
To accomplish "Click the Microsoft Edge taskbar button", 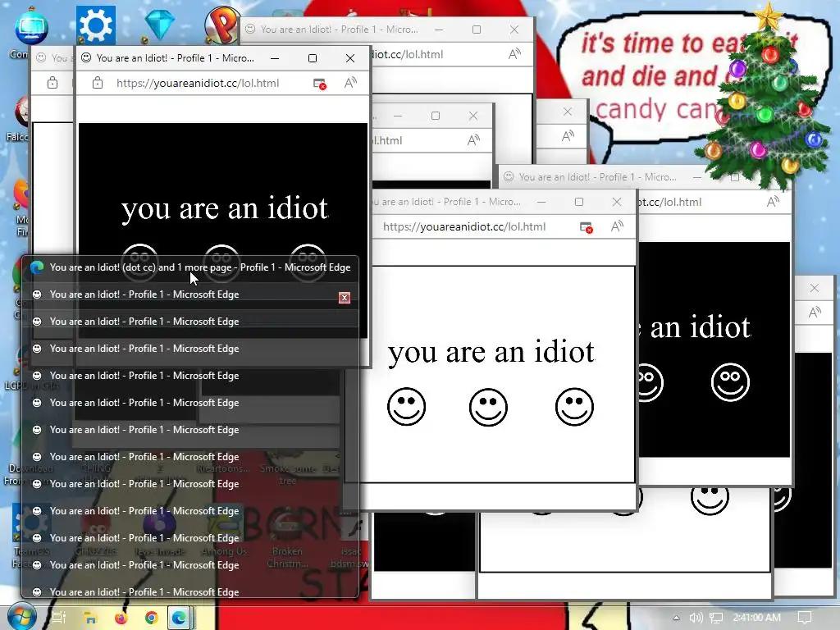I will point(180,619).
